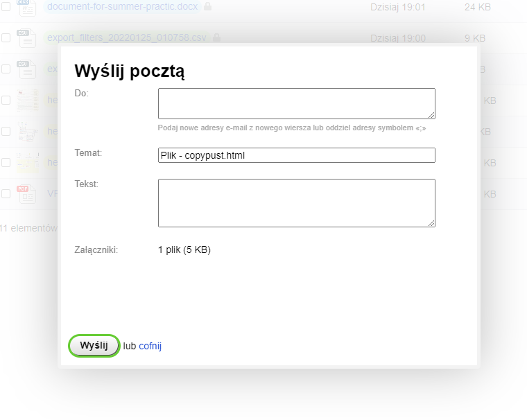Screen dimensions: 527x420
Task: Grab resize handle of Do textarea
Action: click(x=431, y=115)
